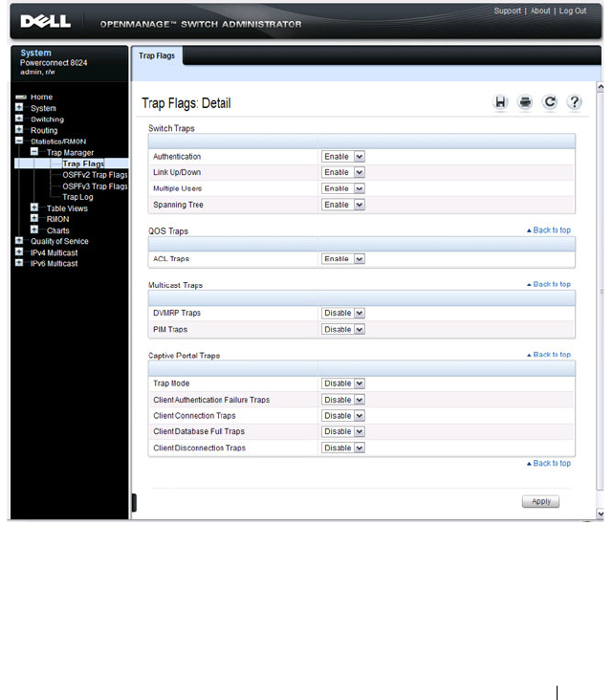Open OSPFv2 Trap Flags page

[95, 175]
